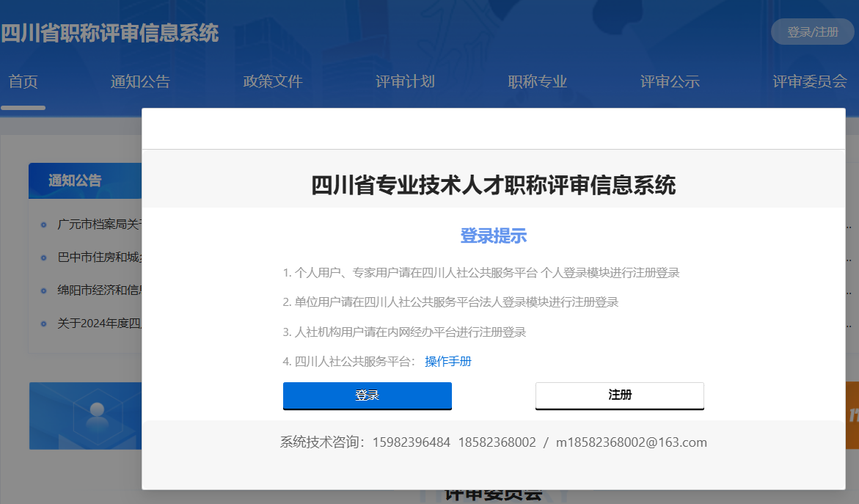The width and height of the screenshot is (859, 504).
Task: Click the bullet icon beside 巴中市住房和城
Action: (44, 258)
